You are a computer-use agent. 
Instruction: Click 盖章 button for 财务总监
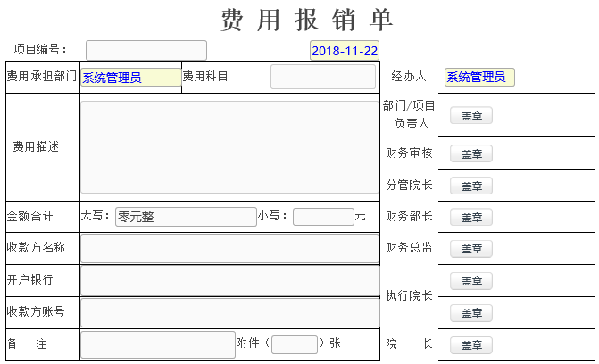pos(470,249)
